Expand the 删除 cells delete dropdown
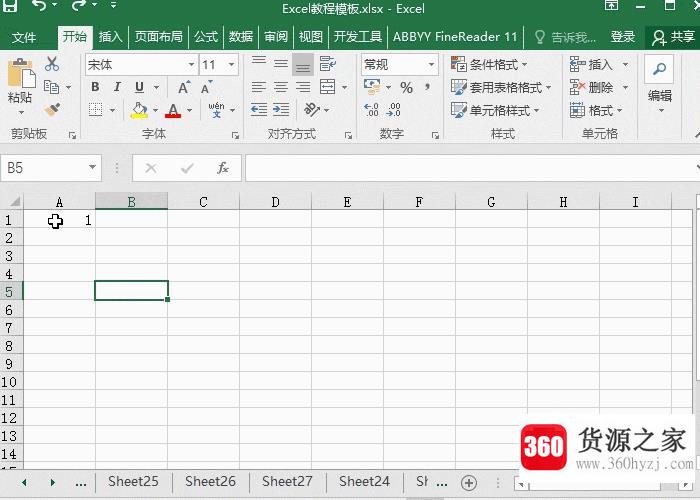 click(x=625, y=87)
